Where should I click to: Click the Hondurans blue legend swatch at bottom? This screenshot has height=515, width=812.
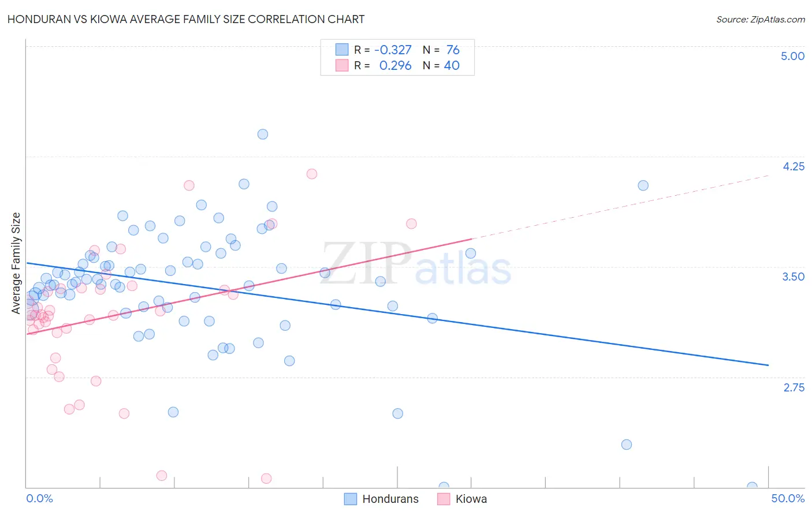click(x=350, y=499)
